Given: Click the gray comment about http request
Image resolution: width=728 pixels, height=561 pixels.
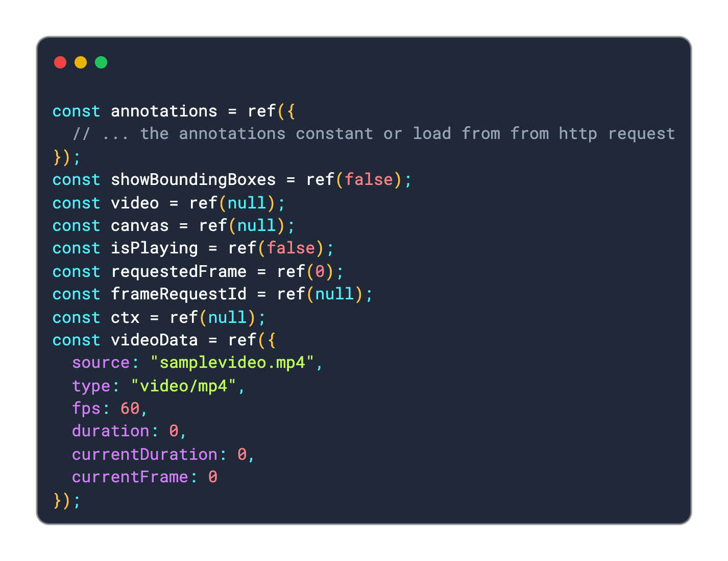Looking at the screenshot, I should [374, 134].
